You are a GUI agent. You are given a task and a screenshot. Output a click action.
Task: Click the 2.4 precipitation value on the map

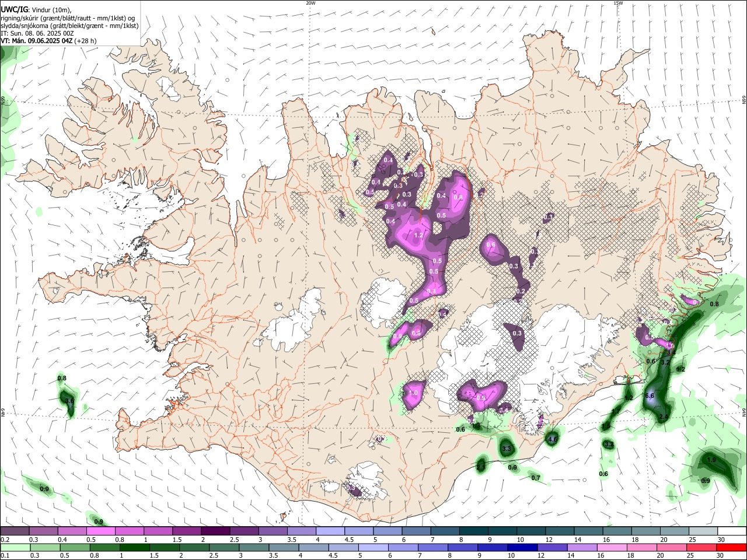pos(664,417)
